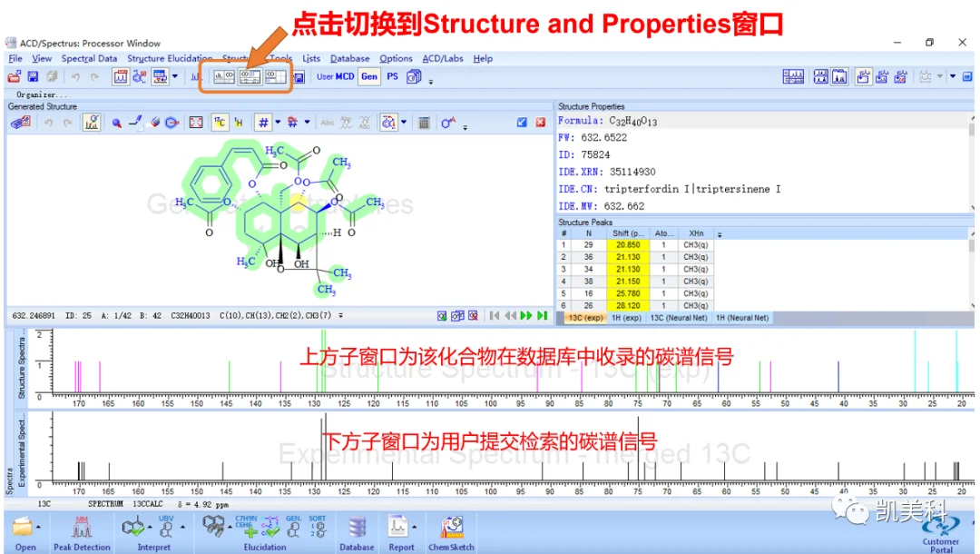
Task: Open the Lists menu
Action: click(x=311, y=58)
